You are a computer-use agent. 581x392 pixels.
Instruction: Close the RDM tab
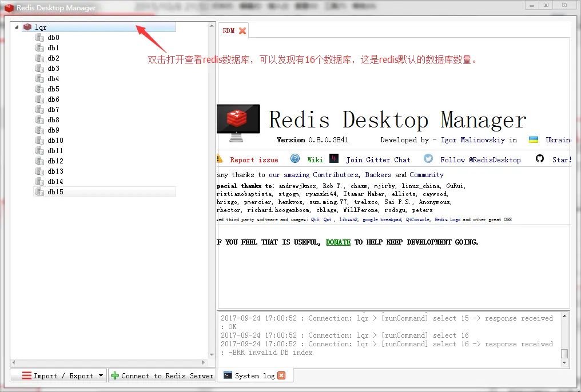pyautogui.click(x=242, y=31)
